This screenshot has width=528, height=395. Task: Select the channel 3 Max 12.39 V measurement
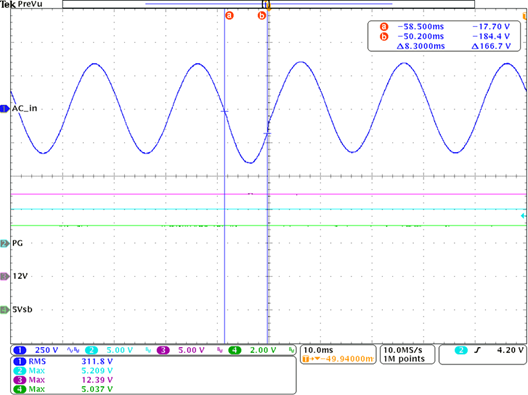63,380
